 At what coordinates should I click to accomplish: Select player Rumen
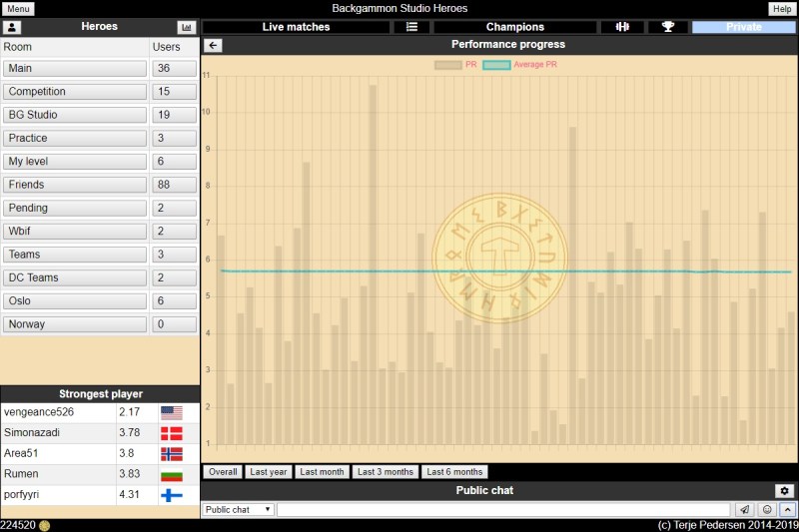pyautogui.click(x=21, y=474)
